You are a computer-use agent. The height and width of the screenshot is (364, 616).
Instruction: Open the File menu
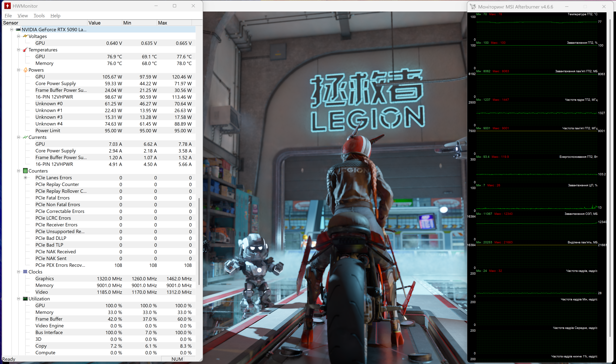coord(8,16)
